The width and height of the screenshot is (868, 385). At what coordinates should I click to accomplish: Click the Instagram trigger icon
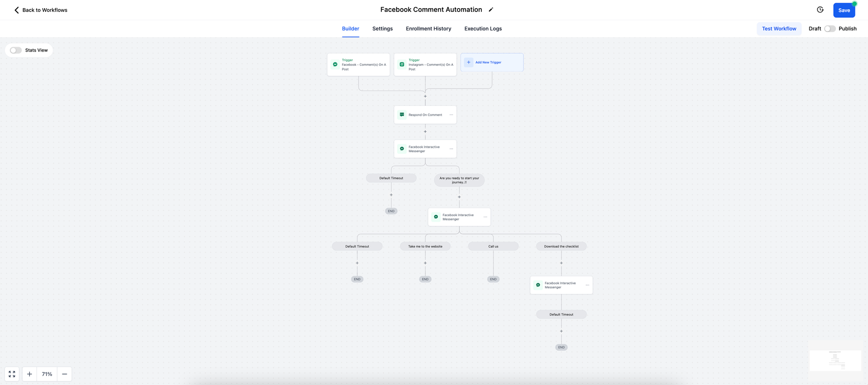[x=402, y=65]
